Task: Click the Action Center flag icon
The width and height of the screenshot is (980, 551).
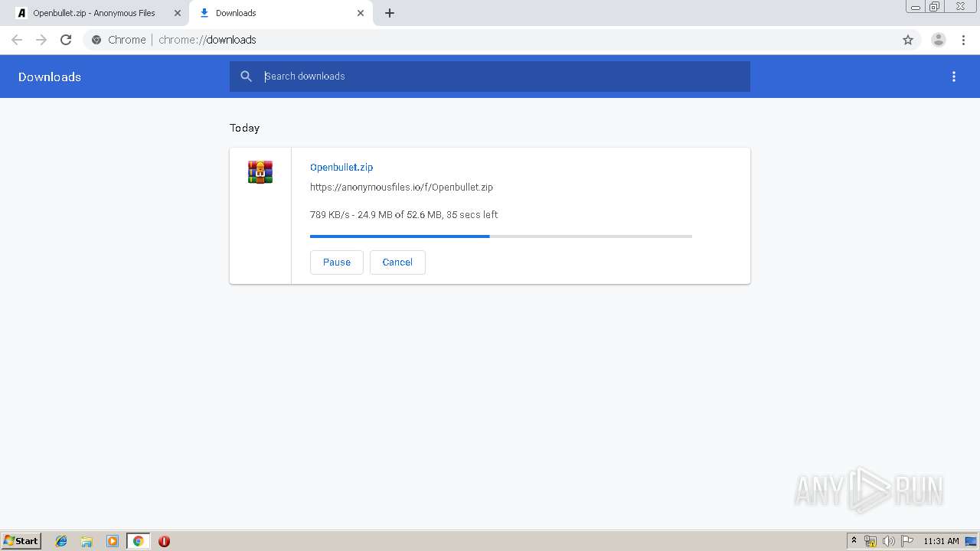Action: [x=907, y=541]
